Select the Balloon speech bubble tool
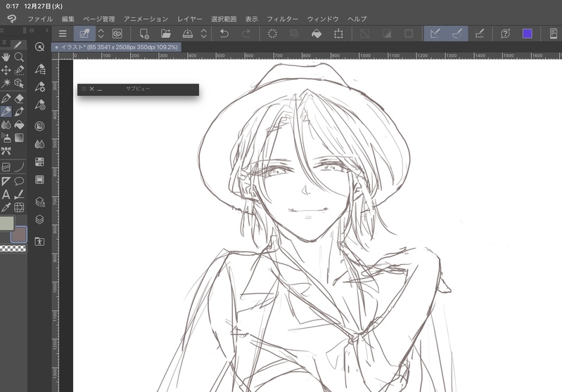This screenshot has width=562, height=392. 19,181
